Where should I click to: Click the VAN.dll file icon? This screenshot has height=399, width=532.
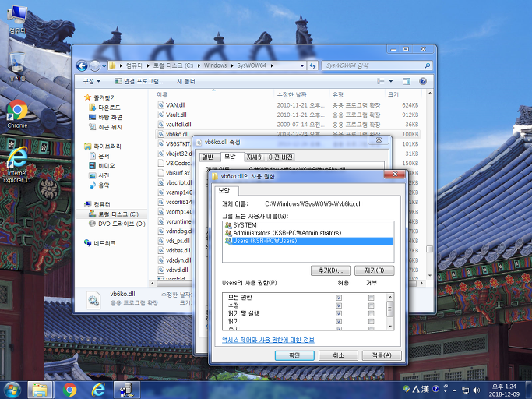pyautogui.click(x=160, y=105)
